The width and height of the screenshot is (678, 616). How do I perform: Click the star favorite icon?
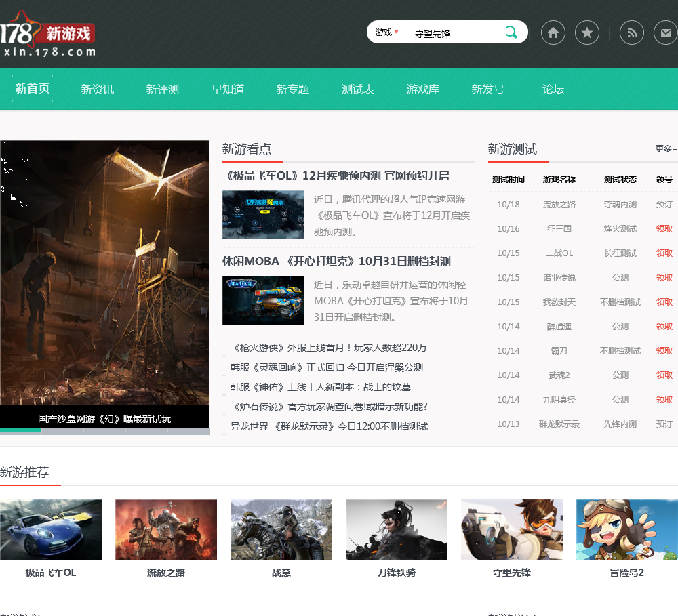click(586, 33)
